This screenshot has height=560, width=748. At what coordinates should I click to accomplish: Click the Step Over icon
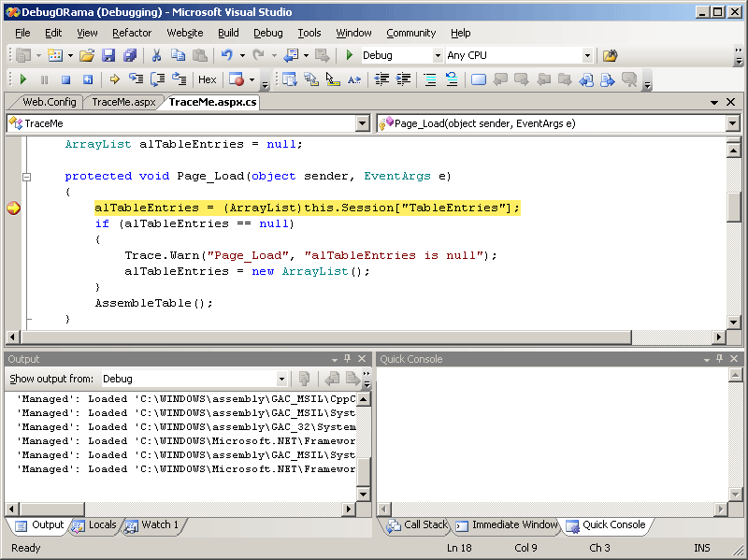[158, 79]
